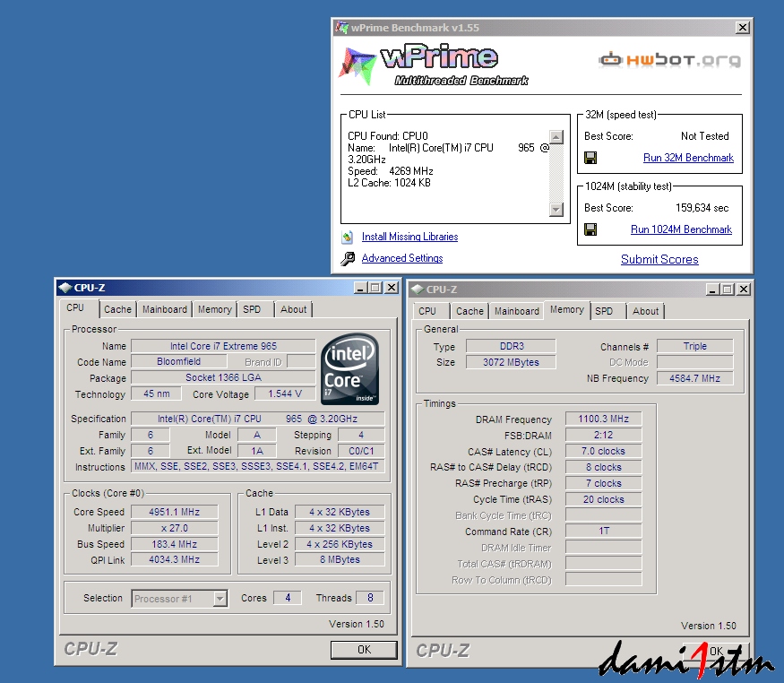This screenshot has width=784, height=683.
Task: Click the wPrime title bar app icon
Action: [342, 28]
